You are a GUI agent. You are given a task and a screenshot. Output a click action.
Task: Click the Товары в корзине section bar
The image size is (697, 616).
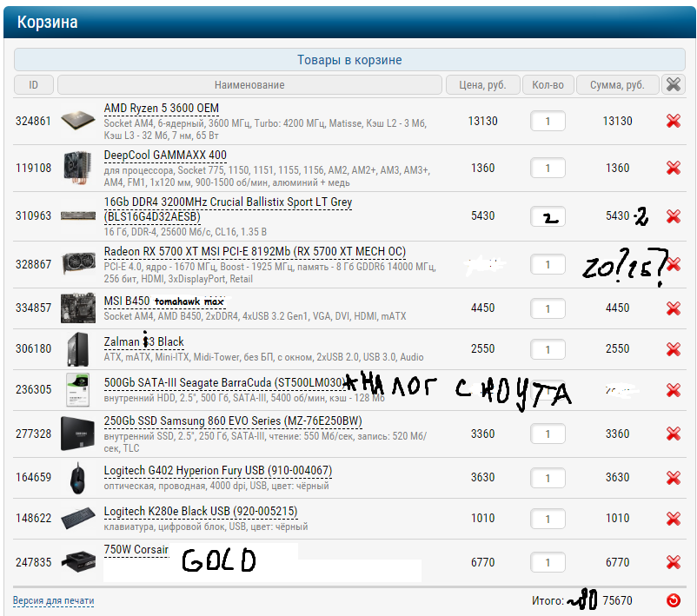tap(349, 60)
